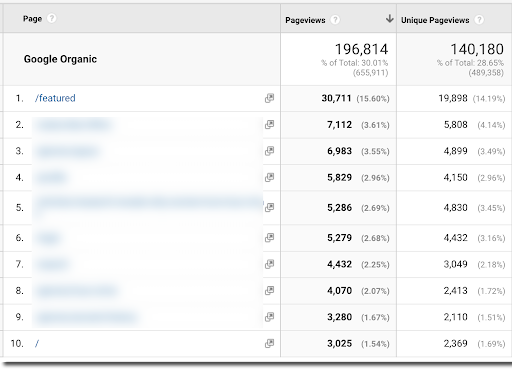The height and width of the screenshot is (369, 512).
Task: Open row 6 page external link icon
Action: pos(269,238)
